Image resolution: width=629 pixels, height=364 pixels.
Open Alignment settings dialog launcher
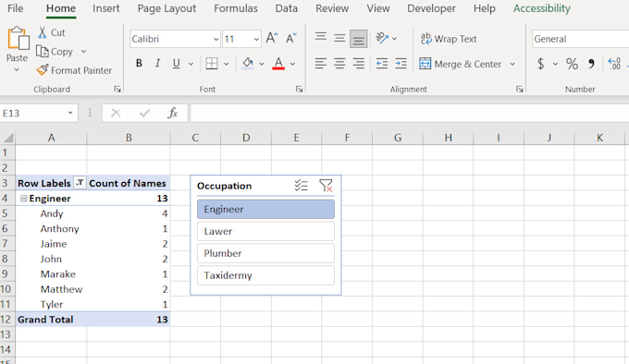pos(520,90)
